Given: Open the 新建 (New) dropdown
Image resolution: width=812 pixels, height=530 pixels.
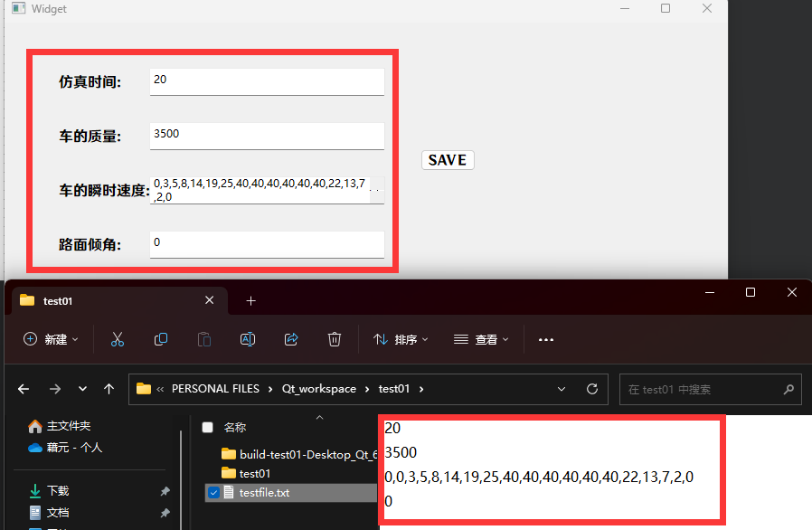Looking at the screenshot, I should (x=51, y=339).
